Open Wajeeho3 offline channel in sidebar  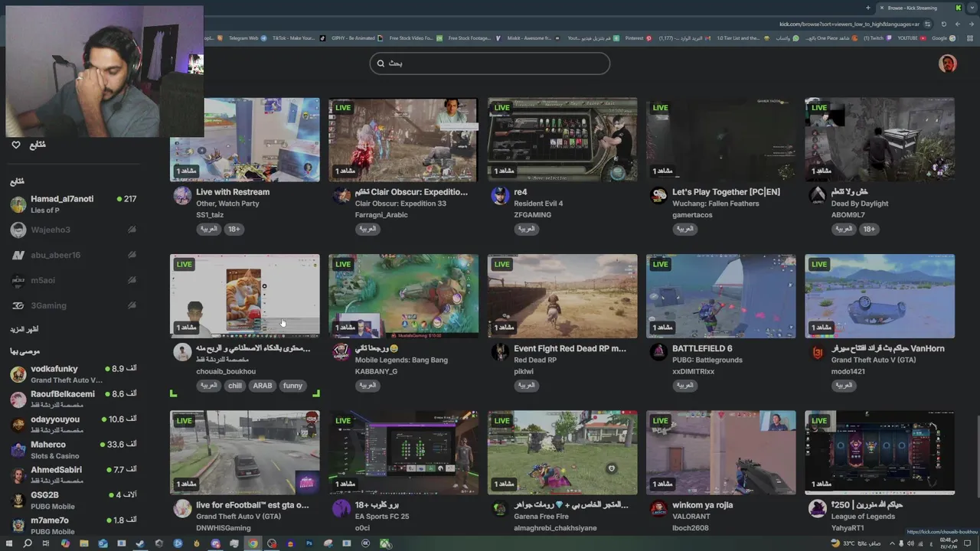[x=73, y=230]
